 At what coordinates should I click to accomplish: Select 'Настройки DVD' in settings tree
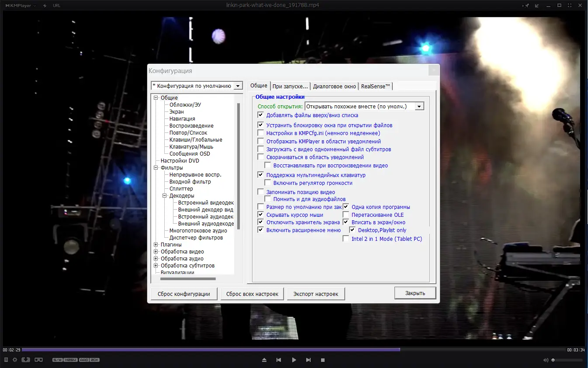point(180,161)
